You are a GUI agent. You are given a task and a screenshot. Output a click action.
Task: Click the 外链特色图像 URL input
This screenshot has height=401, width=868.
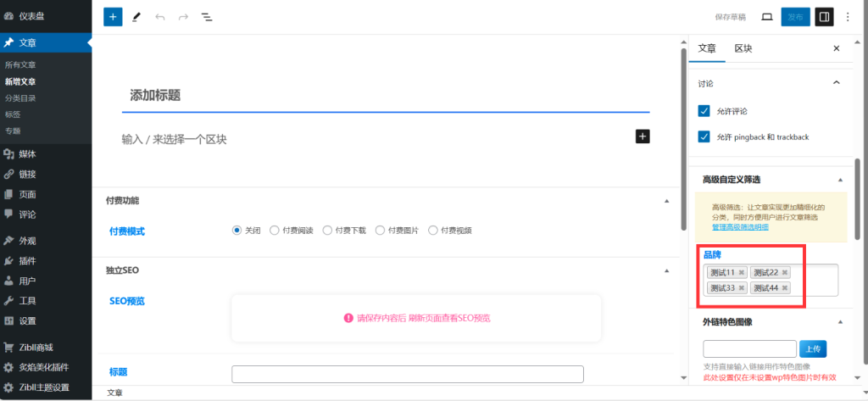[749, 349]
